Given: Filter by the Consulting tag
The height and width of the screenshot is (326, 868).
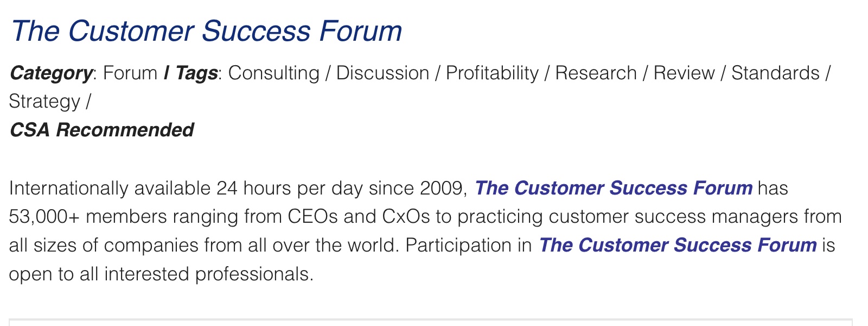Looking at the screenshot, I should point(274,73).
